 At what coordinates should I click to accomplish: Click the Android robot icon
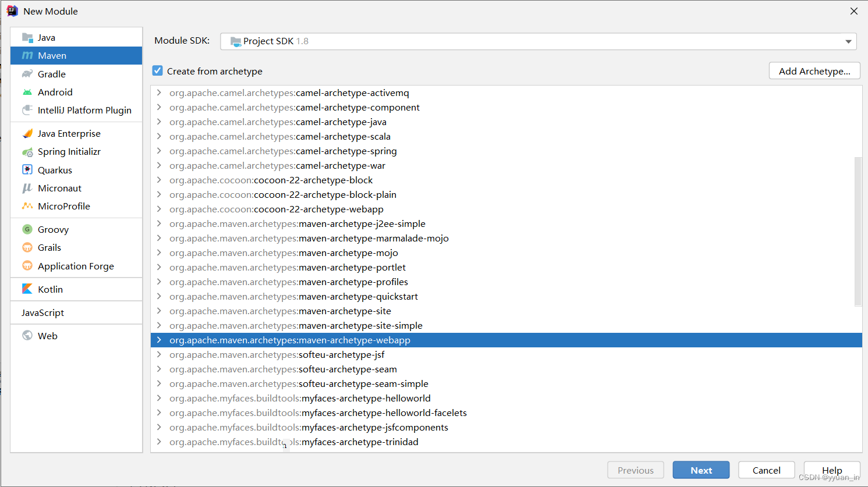(27, 92)
